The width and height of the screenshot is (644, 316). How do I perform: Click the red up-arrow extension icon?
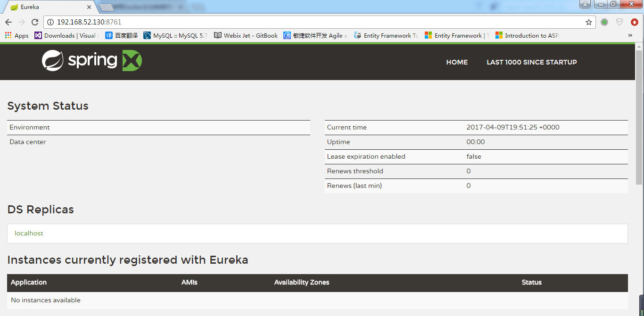pyautogui.click(x=635, y=22)
